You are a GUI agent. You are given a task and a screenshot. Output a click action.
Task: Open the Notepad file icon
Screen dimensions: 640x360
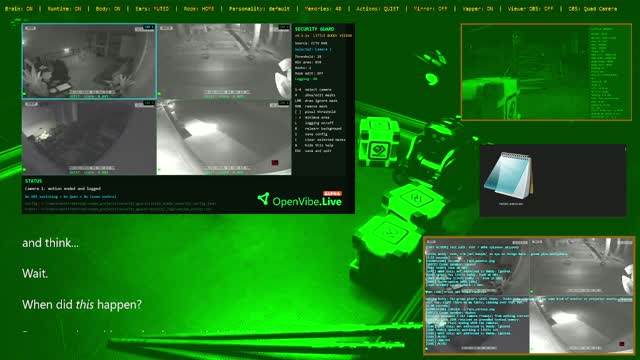coord(509,176)
